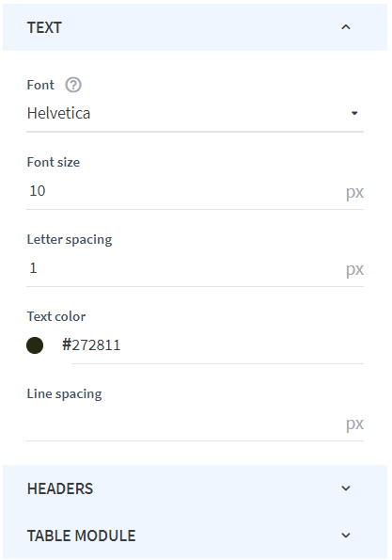The image size is (392, 560).
Task: Click the Letter spacing label
Action: click(x=70, y=240)
